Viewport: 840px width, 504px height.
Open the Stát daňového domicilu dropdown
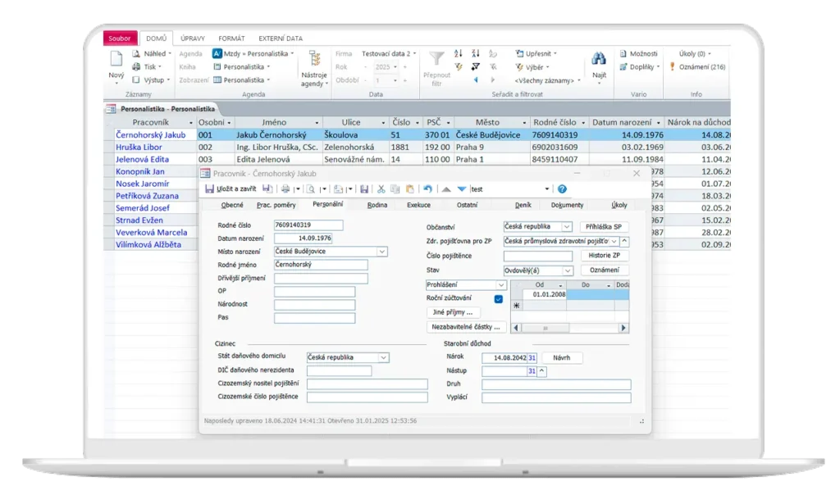[383, 357]
